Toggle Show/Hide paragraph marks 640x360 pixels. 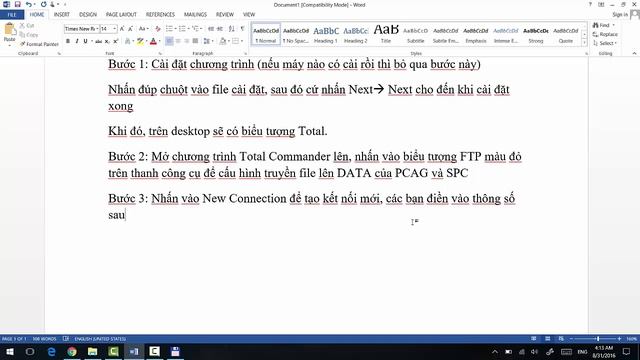click(242, 29)
